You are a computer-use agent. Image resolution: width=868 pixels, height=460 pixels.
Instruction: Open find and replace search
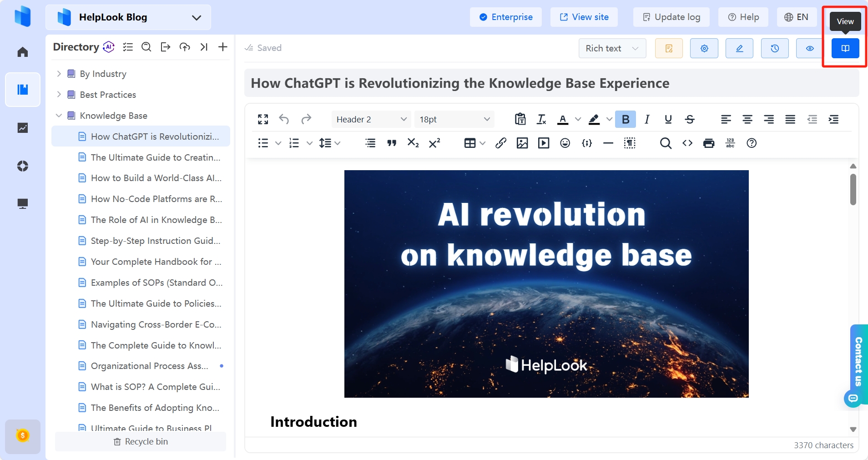point(666,143)
